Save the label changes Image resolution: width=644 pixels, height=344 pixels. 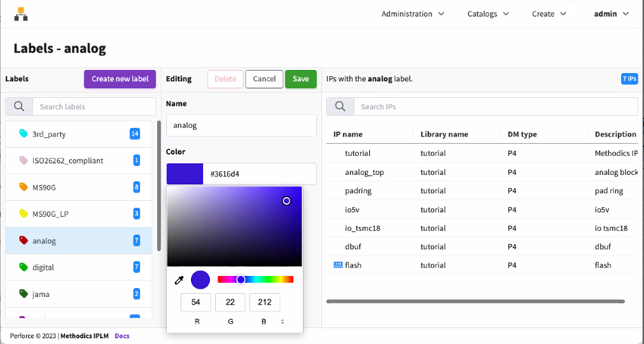(x=300, y=79)
